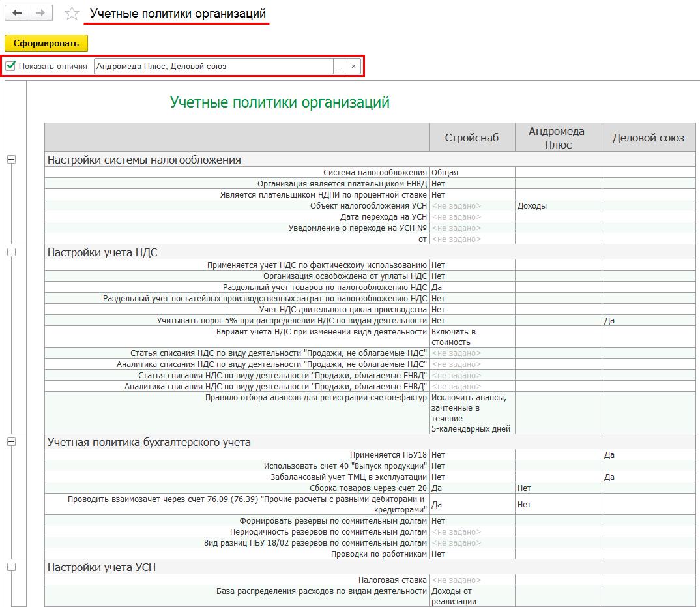
Task: Select the Стройснаб column header
Action: tap(472, 138)
